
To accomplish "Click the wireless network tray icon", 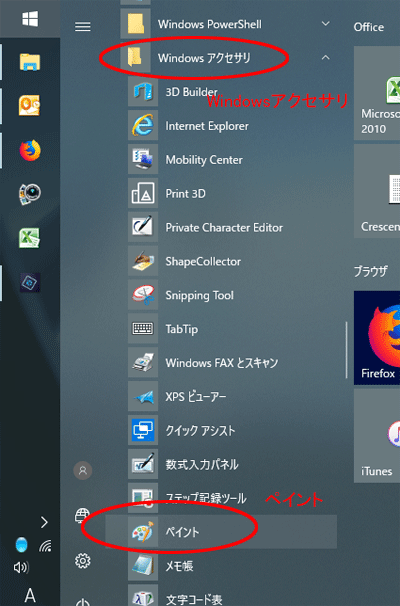I will coord(45,545).
